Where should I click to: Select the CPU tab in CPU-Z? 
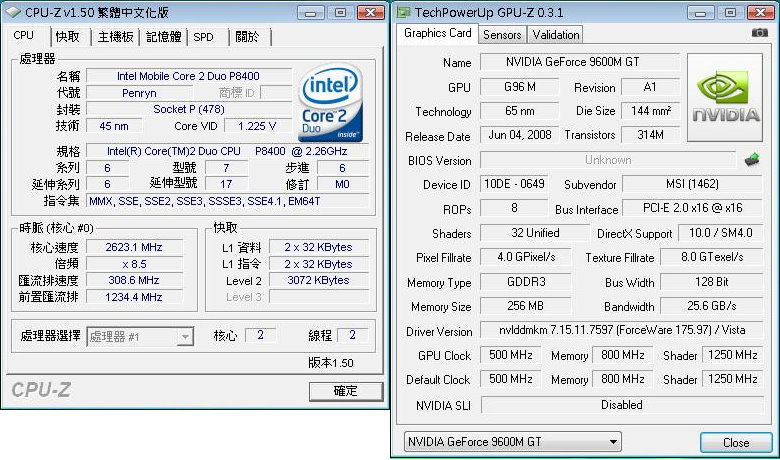[24, 36]
